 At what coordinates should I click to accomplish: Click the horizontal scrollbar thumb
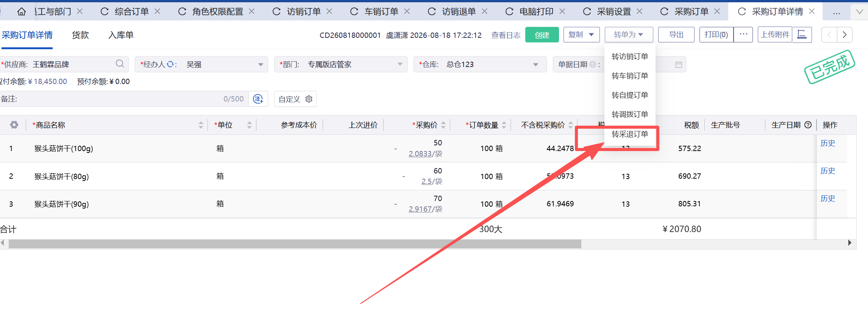coord(295,244)
